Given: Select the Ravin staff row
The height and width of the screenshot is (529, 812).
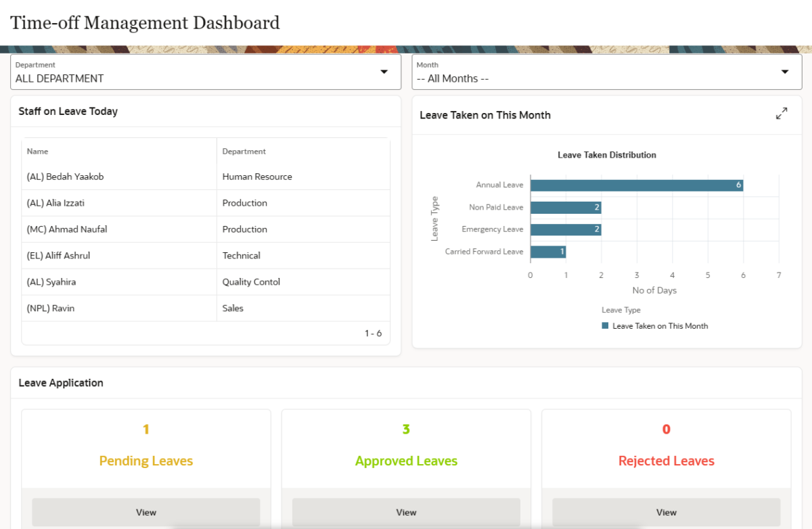Looking at the screenshot, I should 51,308.
